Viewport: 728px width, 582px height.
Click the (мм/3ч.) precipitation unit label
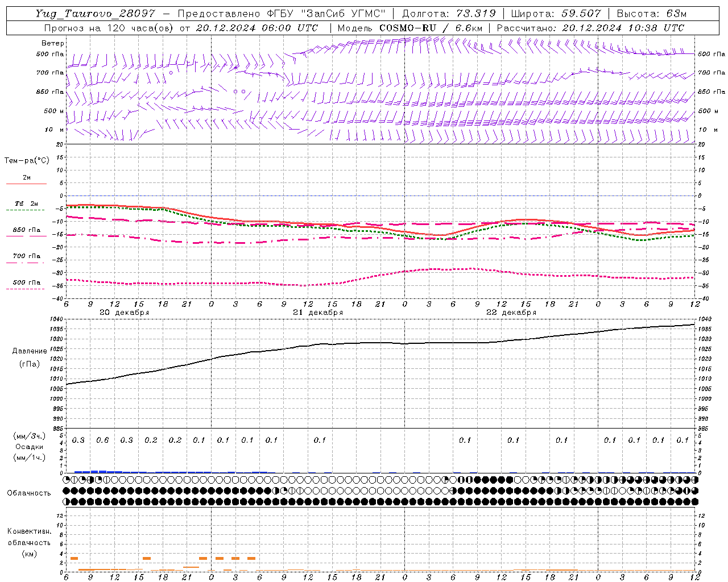tap(30, 436)
